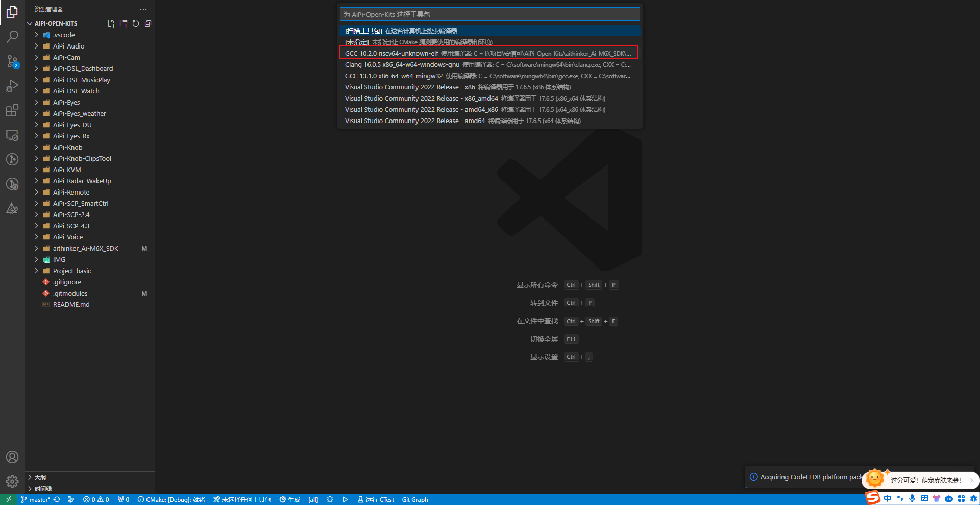Image resolution: width=980 pixels, height=505 pixels.
Task: Expand the AiPi-DSL_Dashboard folder
Action: (x=90, y=68)
